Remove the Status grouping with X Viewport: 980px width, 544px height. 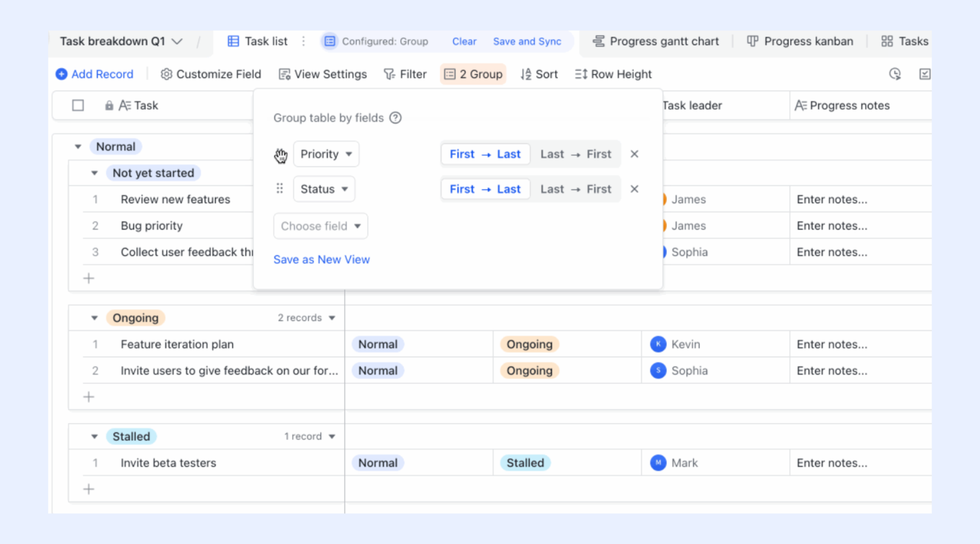point(634,189)
